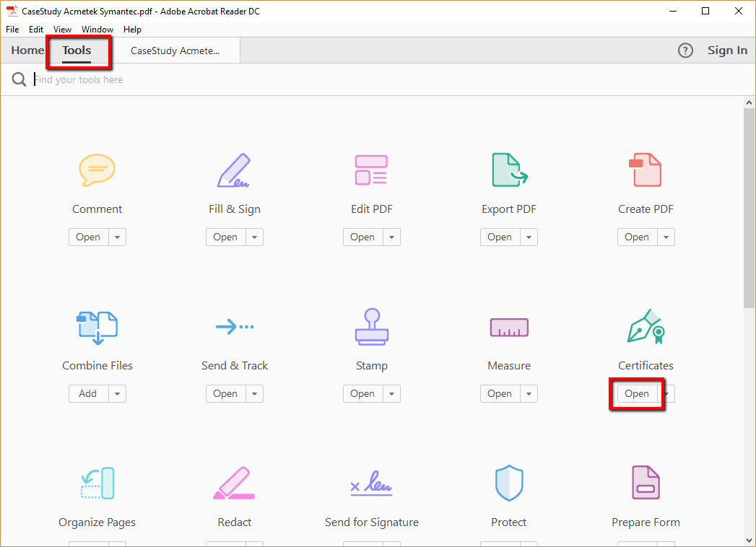Open the File menu
The height and width of the screenshot is (547, 756).
point(12,30)
